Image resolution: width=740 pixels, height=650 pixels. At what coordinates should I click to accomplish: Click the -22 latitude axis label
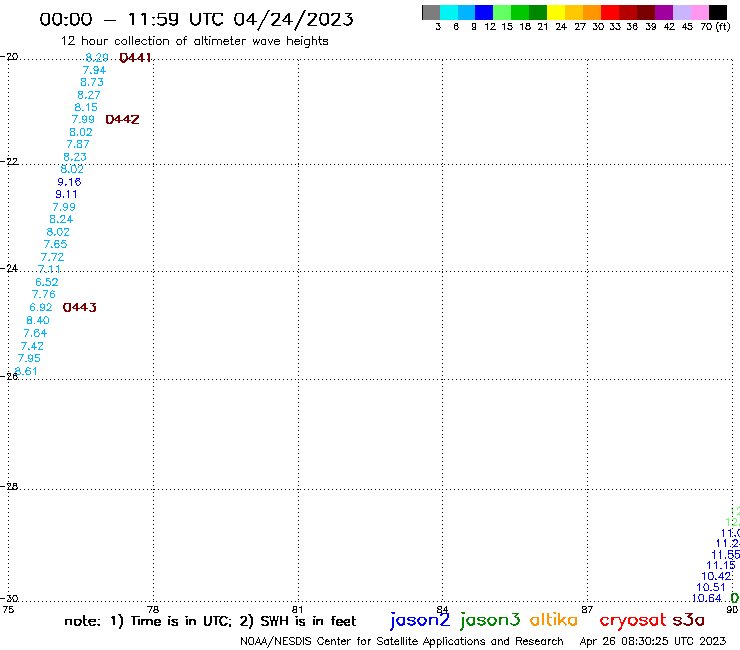[x=9, y=161]
